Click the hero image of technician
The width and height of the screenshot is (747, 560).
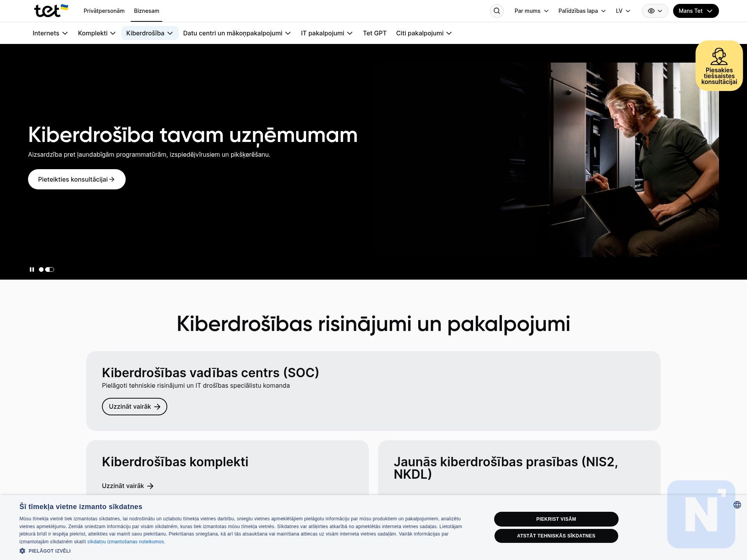(x=609, y=159)
